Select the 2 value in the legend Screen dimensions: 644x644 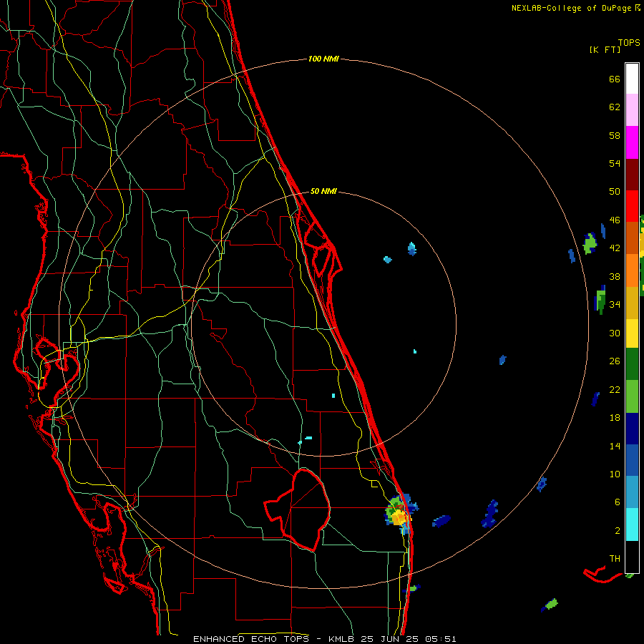618,531
